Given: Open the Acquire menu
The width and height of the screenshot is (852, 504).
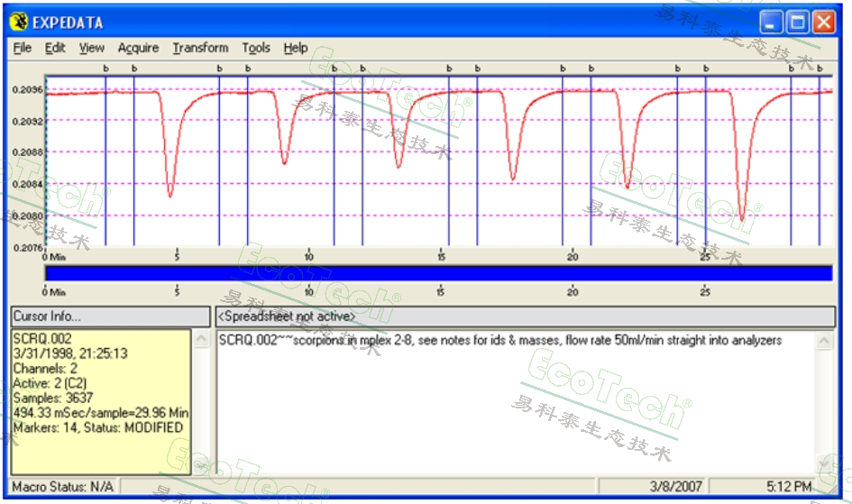Looking at the screenshot, I should point(138,48).
